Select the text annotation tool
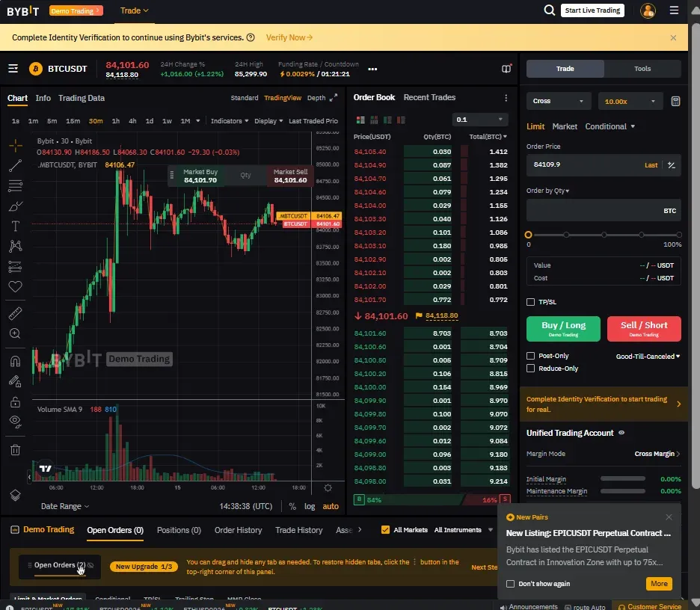The image size is (700, 610). click(x=15, y=227)
